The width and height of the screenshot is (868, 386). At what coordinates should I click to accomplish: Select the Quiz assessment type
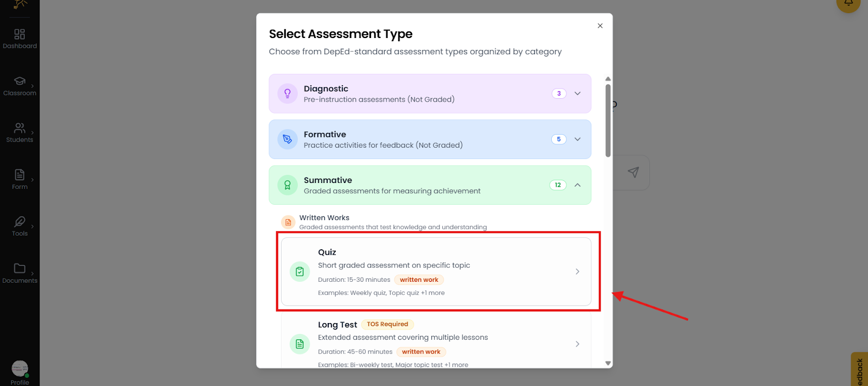[436, 271]
